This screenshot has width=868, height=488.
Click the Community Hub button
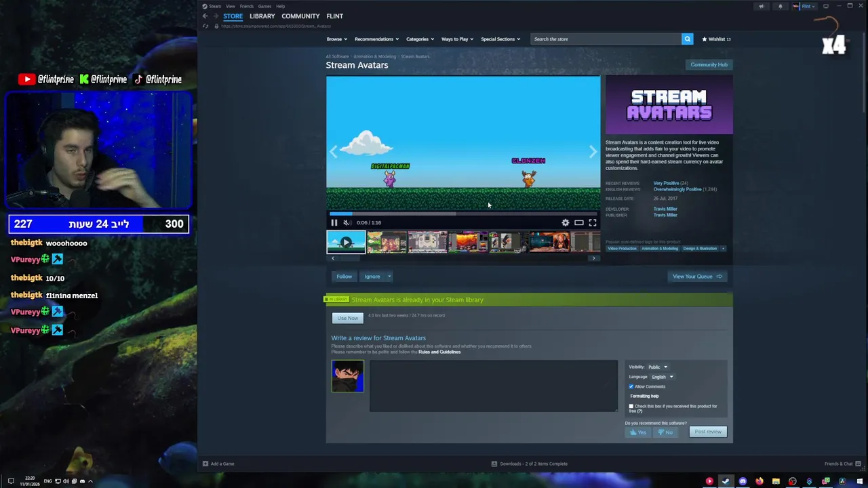709,64
